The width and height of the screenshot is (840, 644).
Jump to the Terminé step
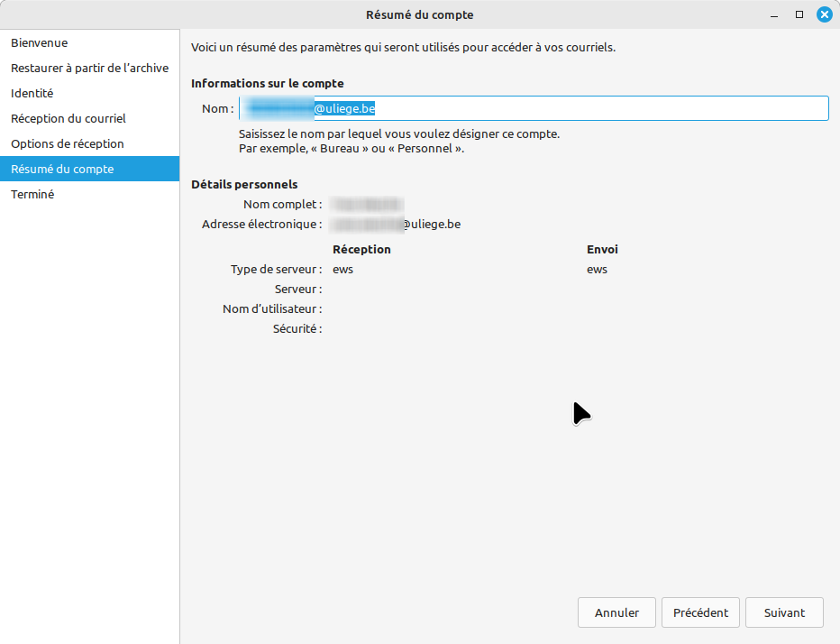tap(32, 194)
